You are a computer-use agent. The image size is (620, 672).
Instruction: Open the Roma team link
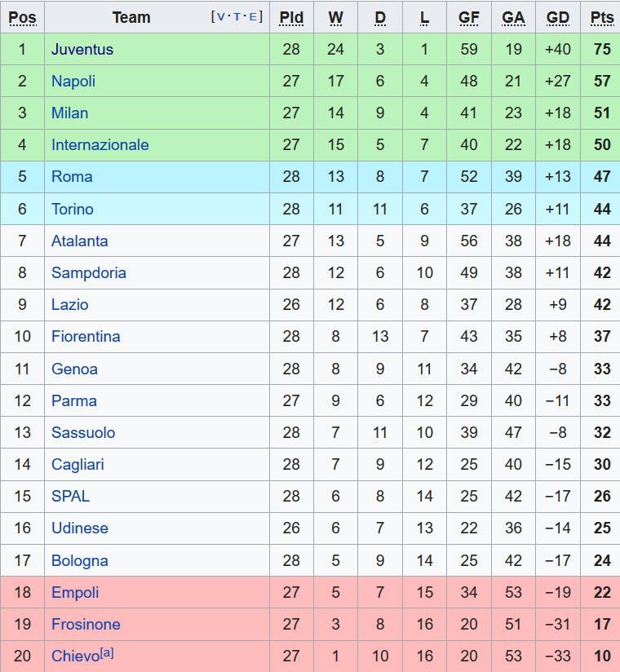tap(72, 176)
